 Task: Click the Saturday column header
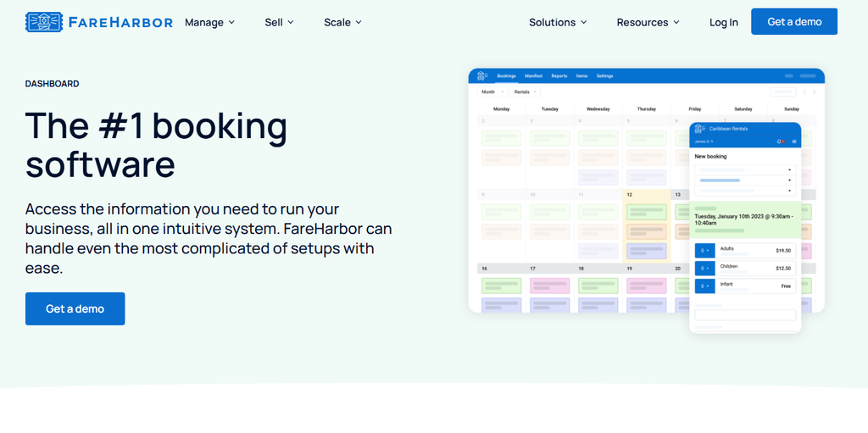(x=743, y=109)
